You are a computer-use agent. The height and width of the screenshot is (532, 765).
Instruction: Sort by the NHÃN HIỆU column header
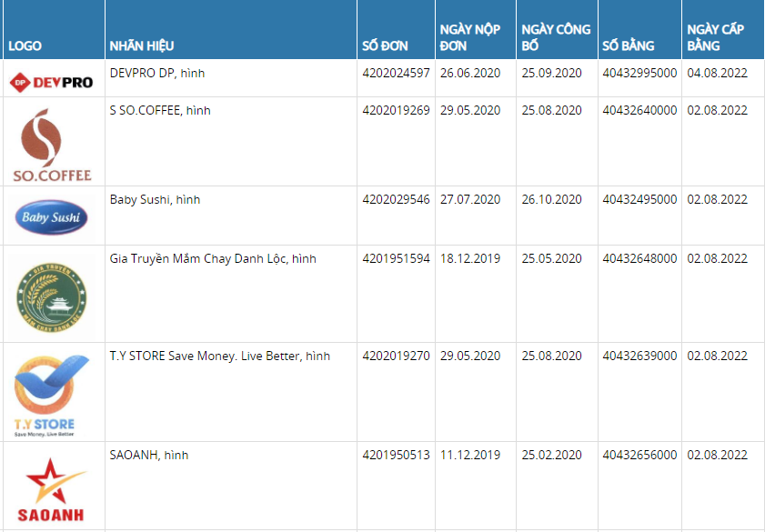pyautogui.click(x=142, y=45)
